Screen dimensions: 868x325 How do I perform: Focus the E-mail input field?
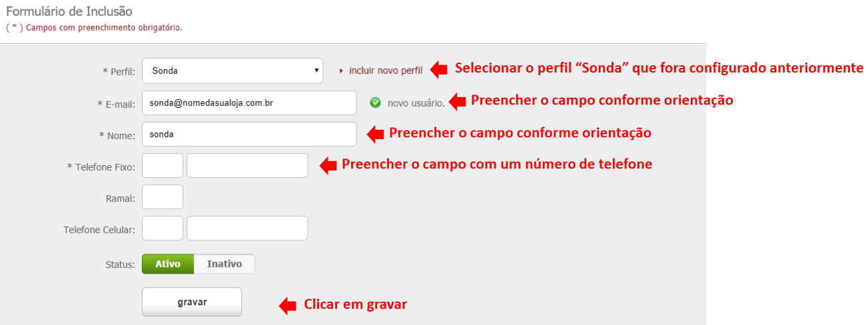(250, 103)
